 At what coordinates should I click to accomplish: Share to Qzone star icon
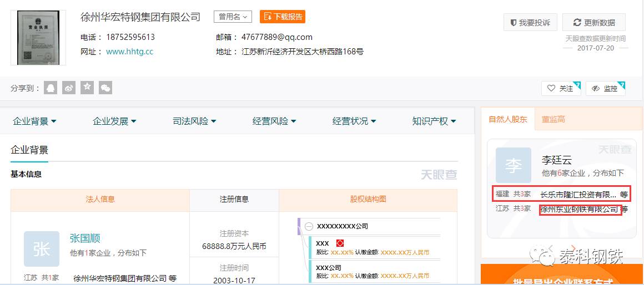point(87,88)
